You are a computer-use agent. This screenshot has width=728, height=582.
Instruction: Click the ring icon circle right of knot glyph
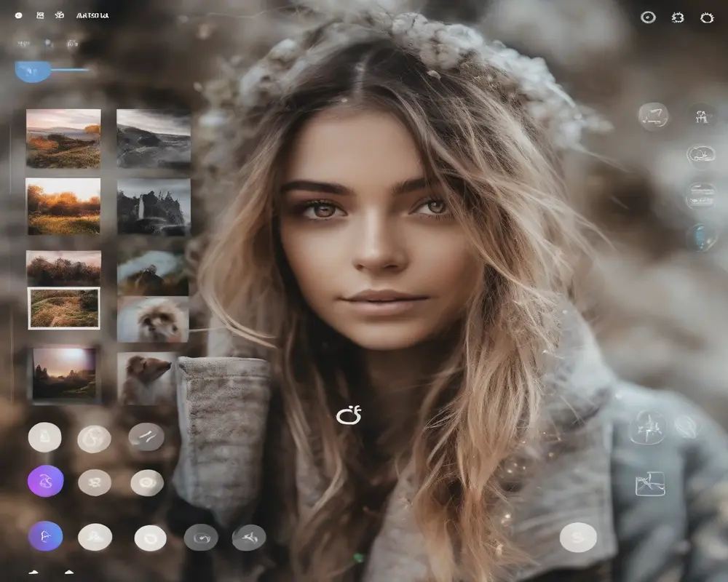147,482
